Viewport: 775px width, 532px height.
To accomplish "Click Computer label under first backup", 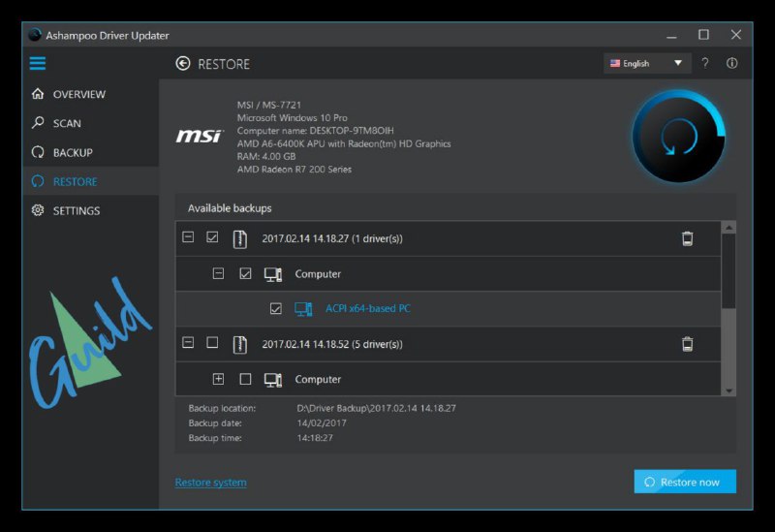I will (318, 274).
